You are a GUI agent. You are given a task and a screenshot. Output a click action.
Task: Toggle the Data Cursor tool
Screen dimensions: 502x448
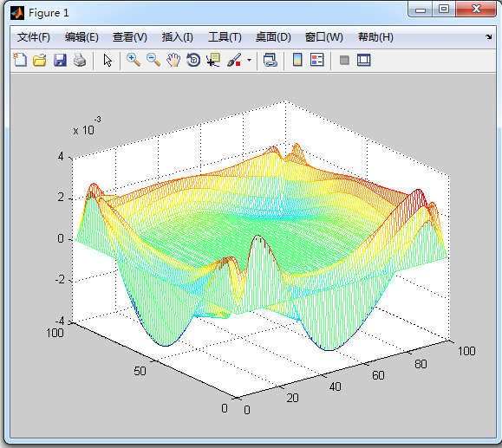213,60
